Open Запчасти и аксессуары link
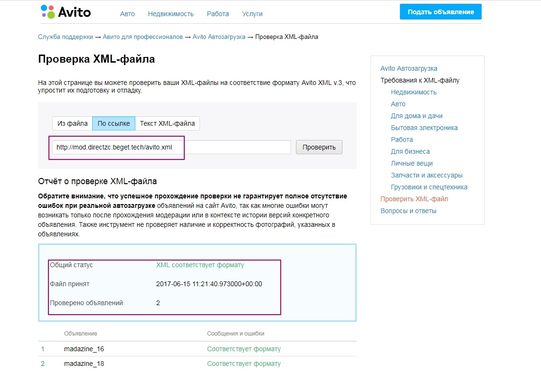 coord(427,175)
